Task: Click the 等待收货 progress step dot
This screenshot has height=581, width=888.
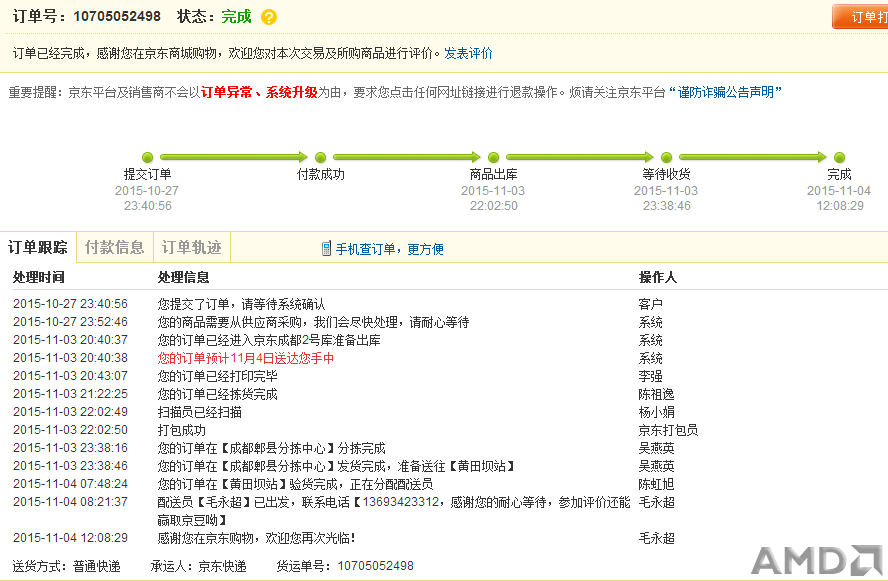Action: (x=667, y=157)
